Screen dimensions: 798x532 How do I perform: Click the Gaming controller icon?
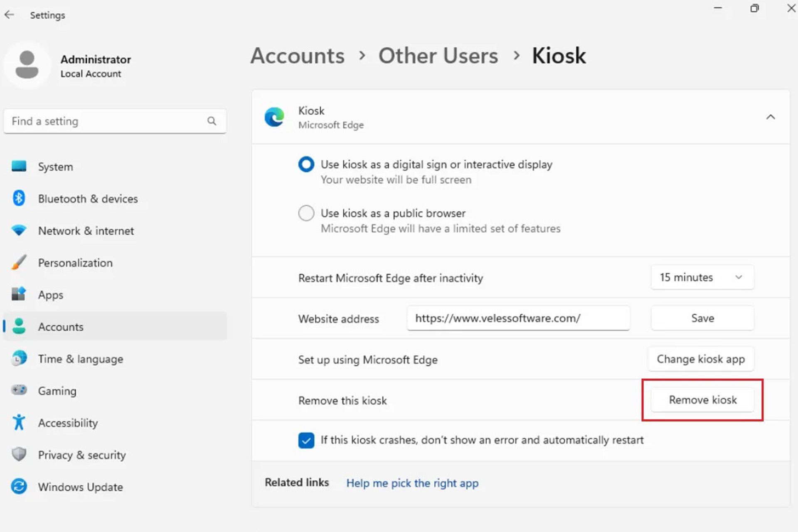click(x=19, y=390)
